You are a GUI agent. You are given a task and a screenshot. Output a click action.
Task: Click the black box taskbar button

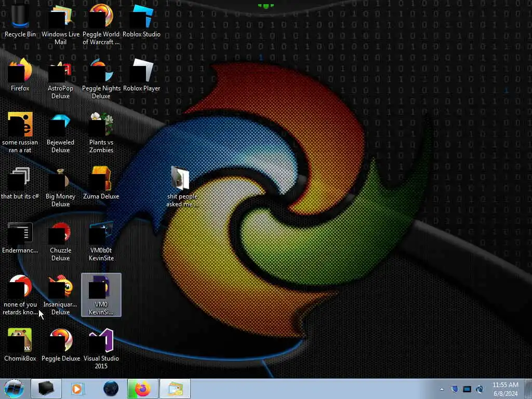46,389
